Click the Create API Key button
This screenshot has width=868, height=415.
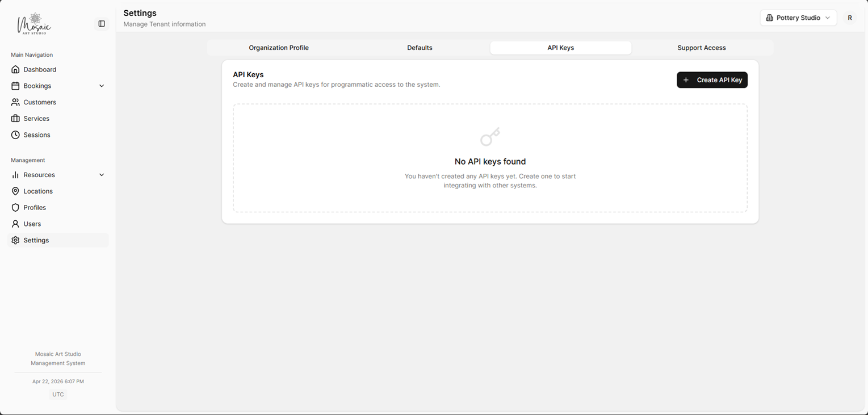tap(712, 79)
